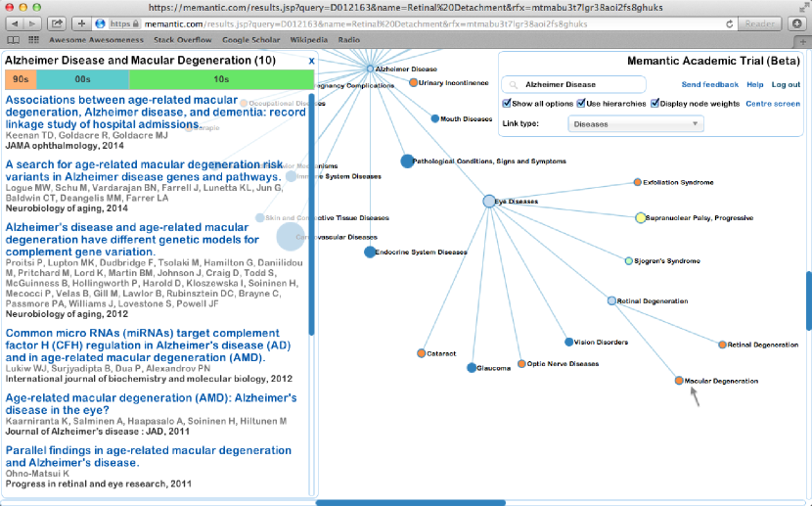Open the Wikipedia bookmark
This screenshot has height=506, width=812.
[x=308, y=40]
